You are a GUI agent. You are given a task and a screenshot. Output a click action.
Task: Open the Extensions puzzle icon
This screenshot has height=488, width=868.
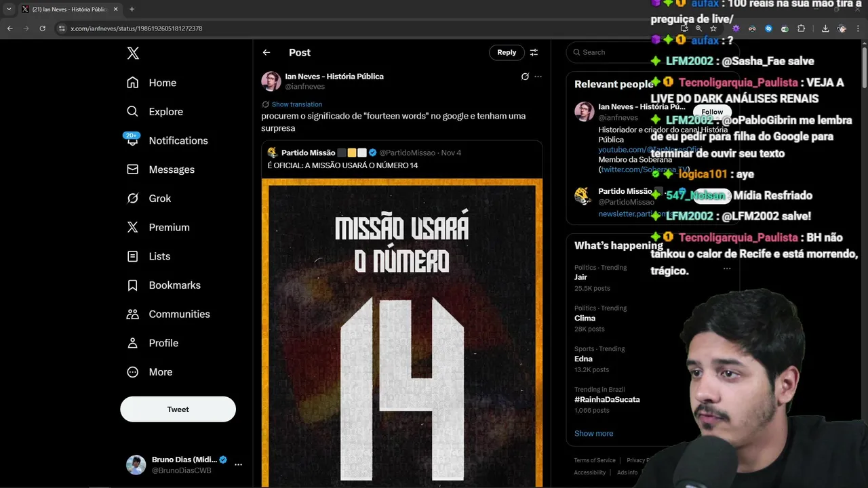pos(801,28)
